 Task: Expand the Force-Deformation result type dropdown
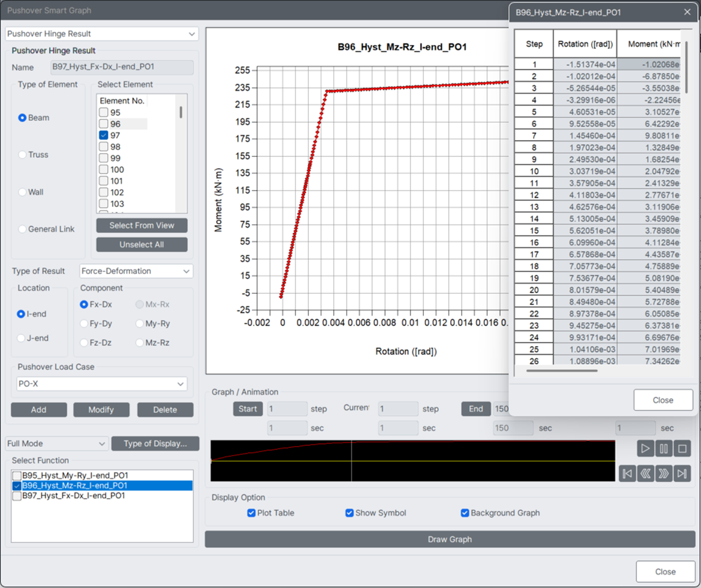tap(136, 271)
